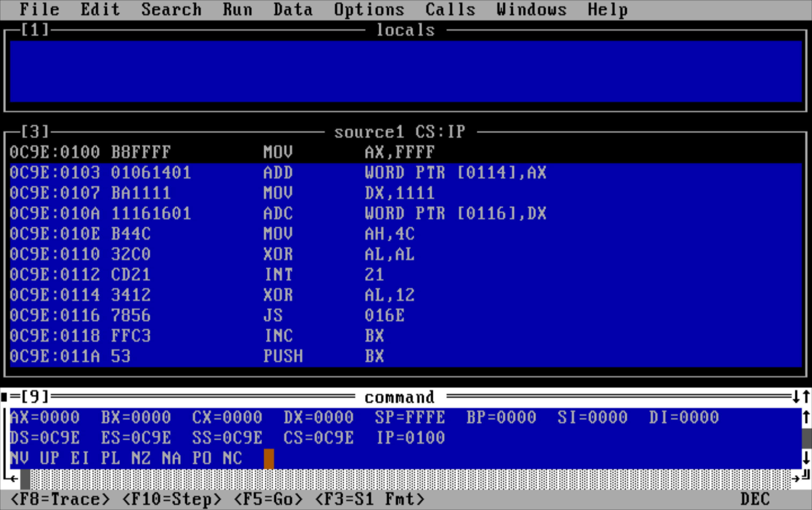
Task: Click the AX=0000 register value
Action: pyautogui.click(x=45, y=418)
